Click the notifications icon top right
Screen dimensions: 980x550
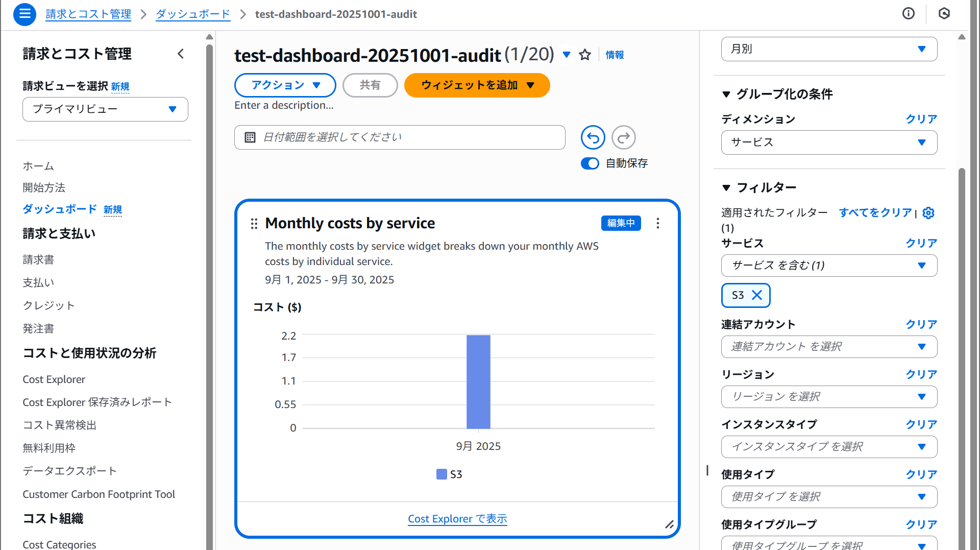(944, 13)
